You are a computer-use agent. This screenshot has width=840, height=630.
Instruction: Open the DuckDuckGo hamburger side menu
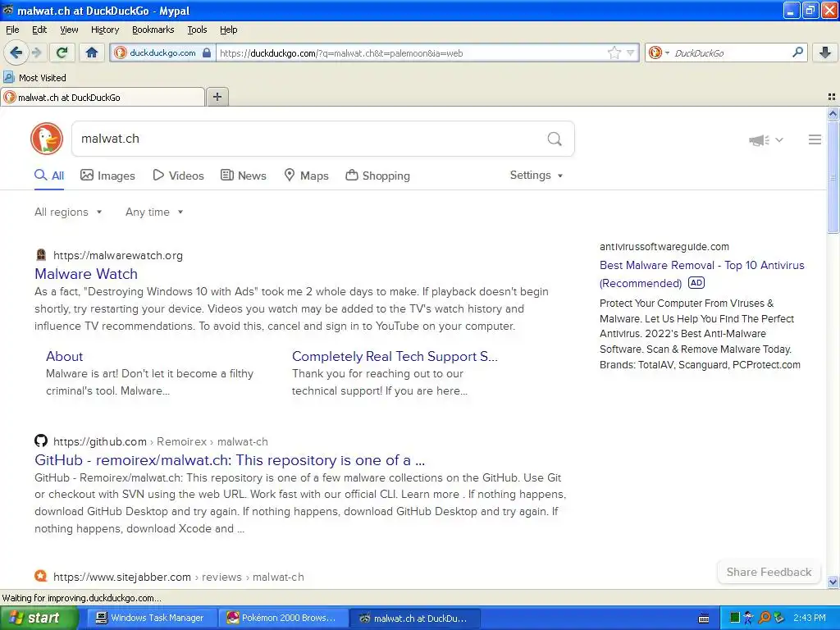coord(815,139)
